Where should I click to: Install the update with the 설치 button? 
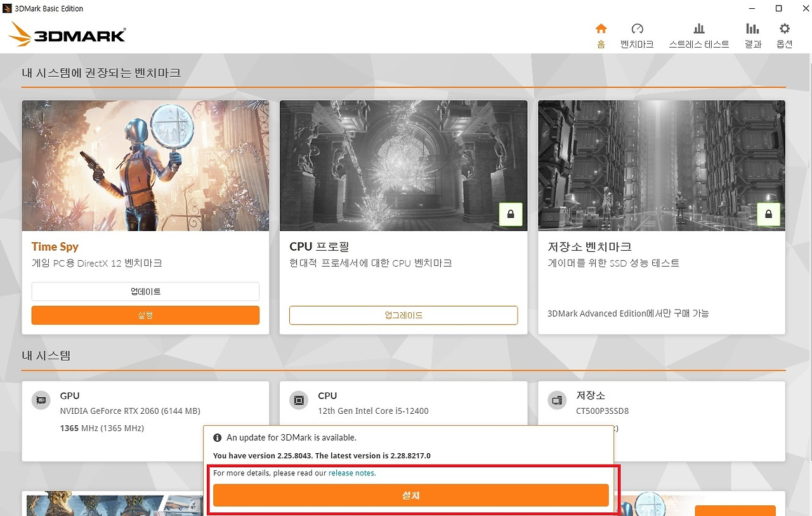pos(410,495)
